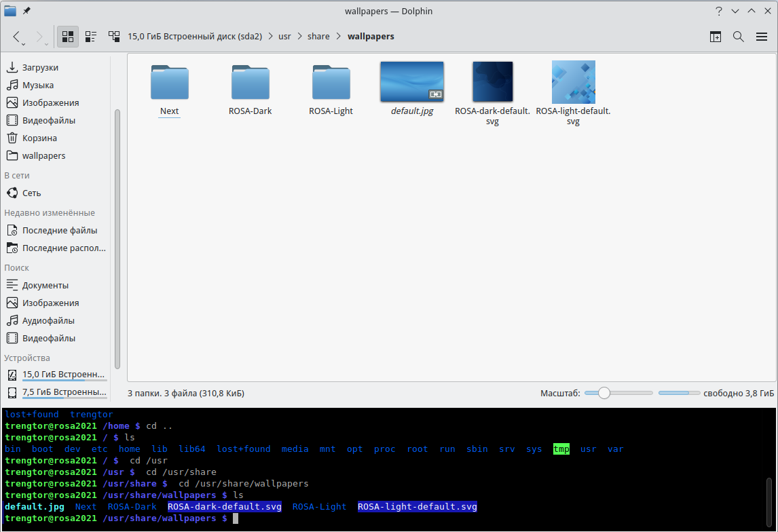Navigate to usr breadcrumb
The height and width of the screenshot is (532, 778).
click(285, 36)
